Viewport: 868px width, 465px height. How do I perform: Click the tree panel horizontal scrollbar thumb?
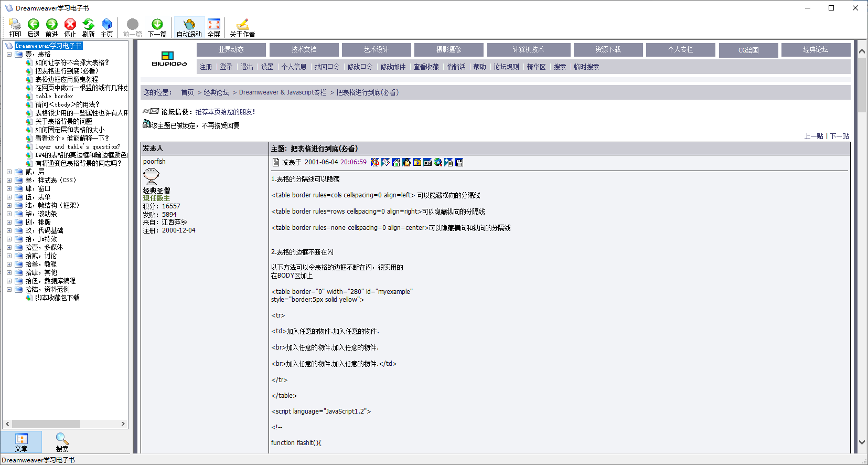coord(46,424)
